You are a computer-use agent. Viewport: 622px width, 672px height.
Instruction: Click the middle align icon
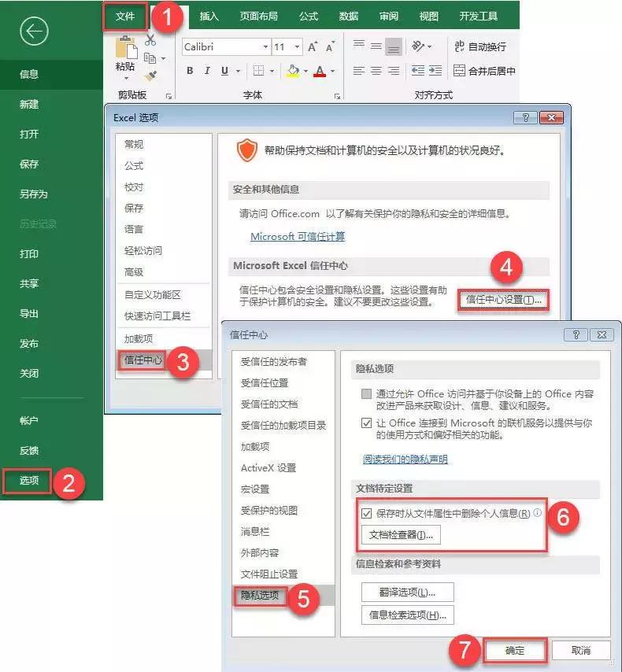(x=376, y=46)
